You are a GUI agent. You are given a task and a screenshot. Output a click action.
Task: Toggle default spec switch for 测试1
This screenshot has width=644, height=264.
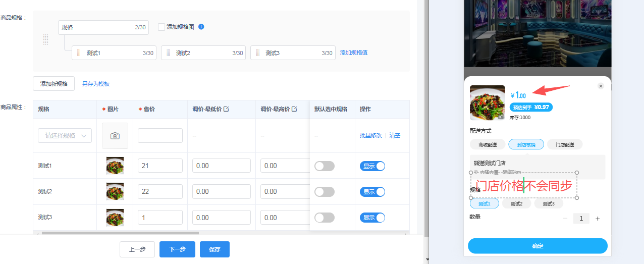(x=324, y=166)
